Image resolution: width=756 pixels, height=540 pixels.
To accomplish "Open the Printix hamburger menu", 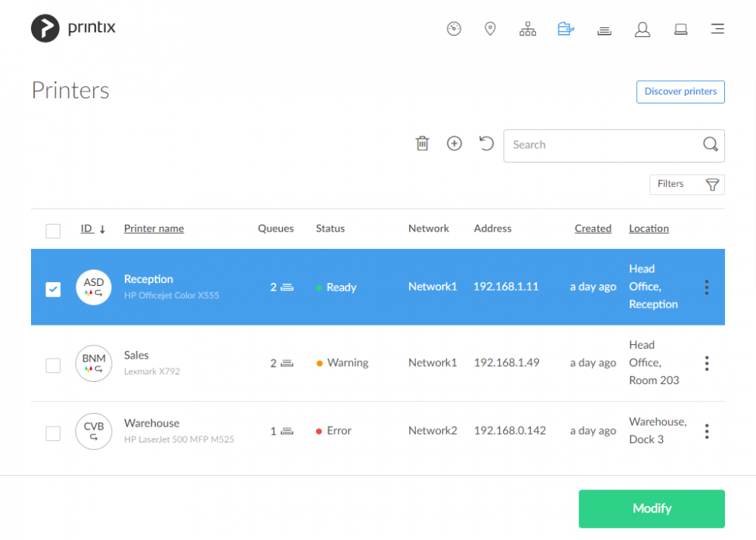I will (717, 28).
